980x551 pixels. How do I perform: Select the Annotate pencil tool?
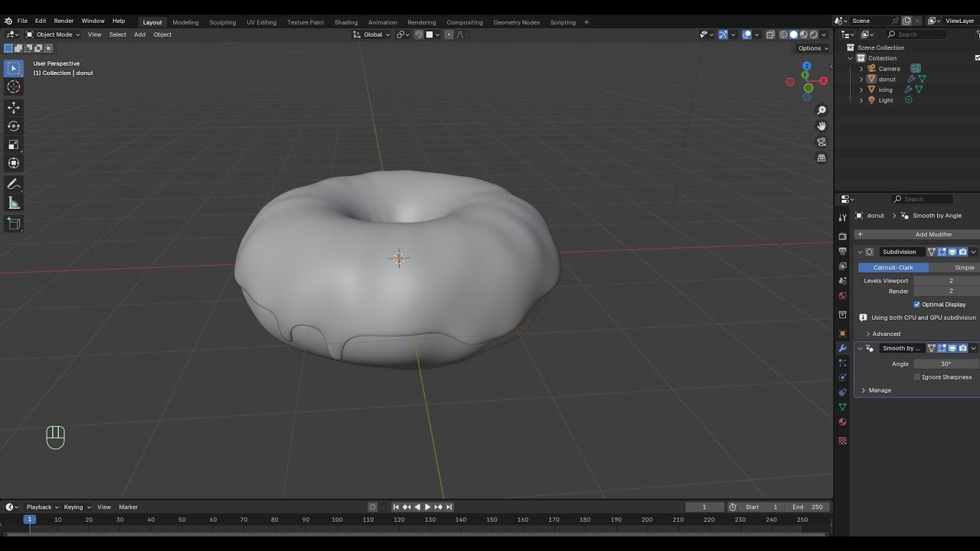pyautogui.click(x=14, y=184)
